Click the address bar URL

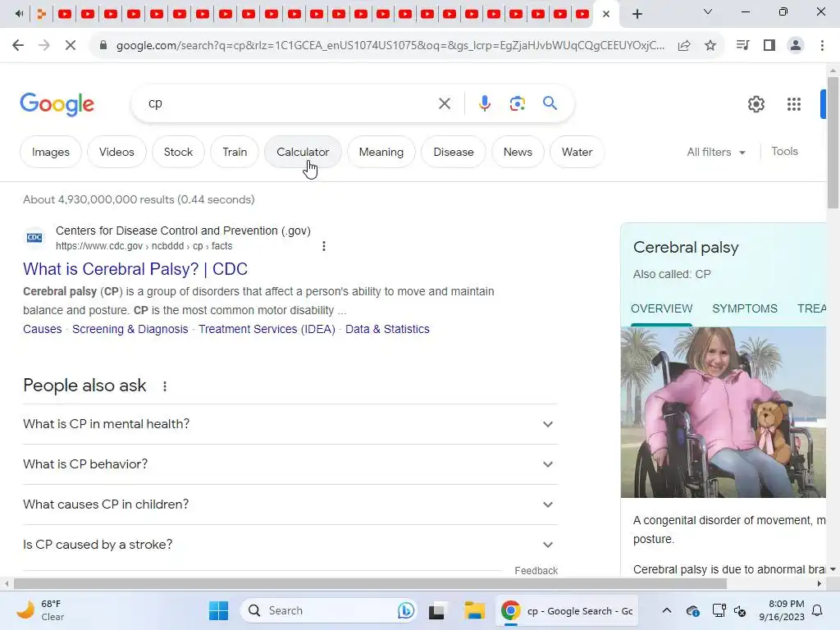coord(390,46)
